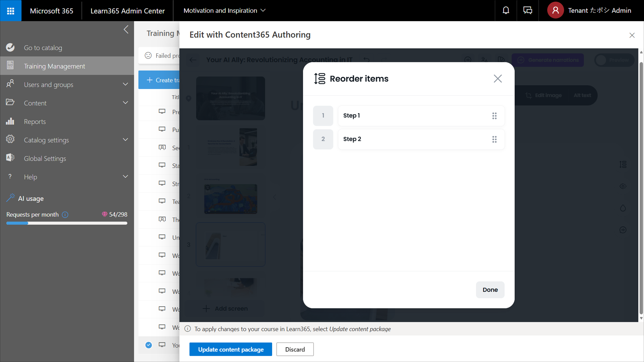
Task: Open the Microsoft 365 app launcher
Action: click(x=11, y=11)
